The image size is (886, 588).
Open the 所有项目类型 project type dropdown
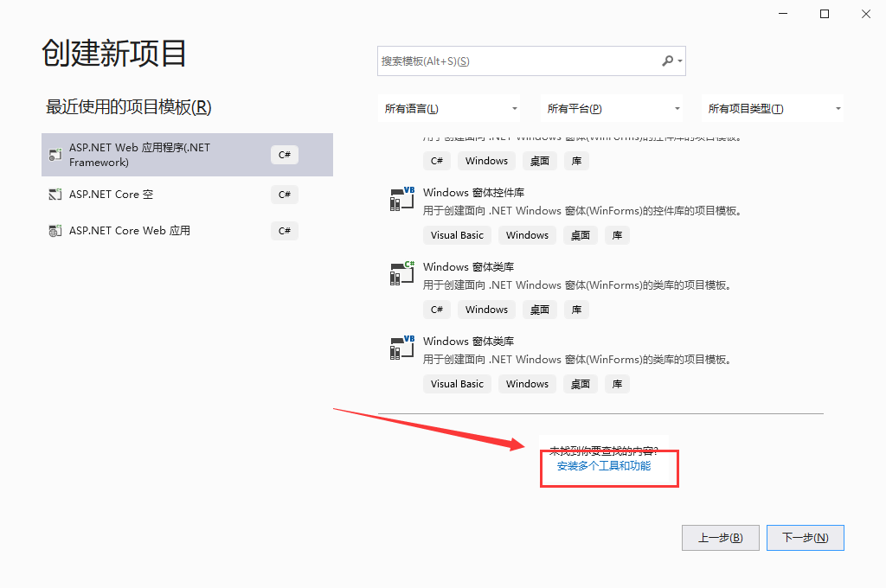(x=773, y=108)
